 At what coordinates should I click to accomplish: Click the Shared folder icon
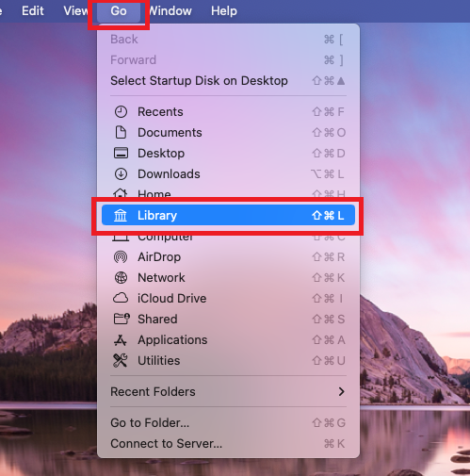[x=122, y=319]
